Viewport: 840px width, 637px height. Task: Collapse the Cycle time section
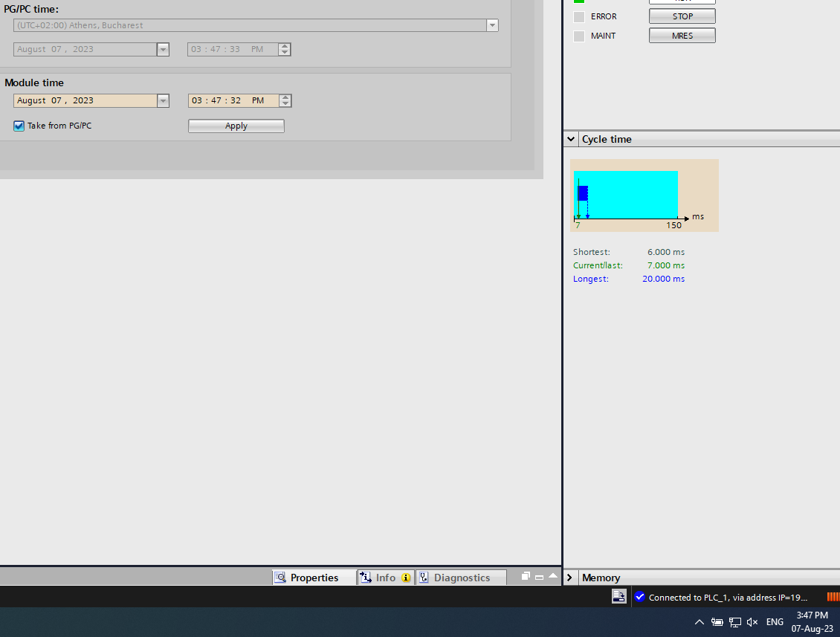571,139
